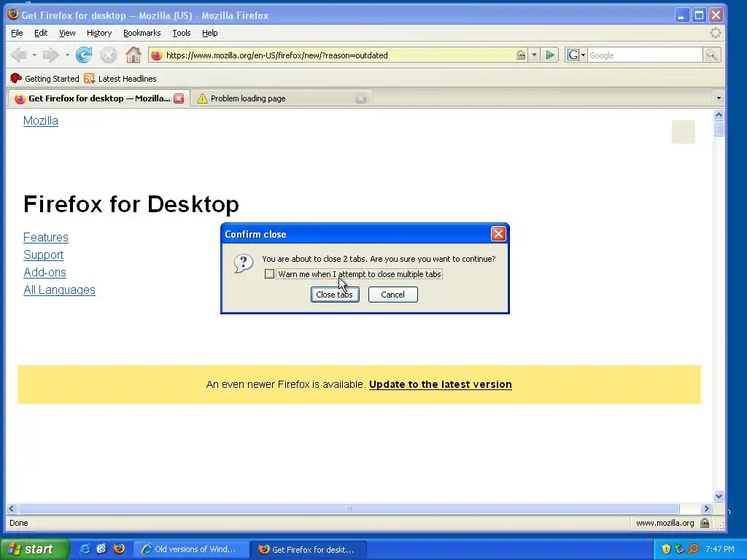Image resolution: width=747 pixels, height=560 pixels.
Task: Click the Mozilla link at page top
Action: pyautogui.click(x=41, y=121)
